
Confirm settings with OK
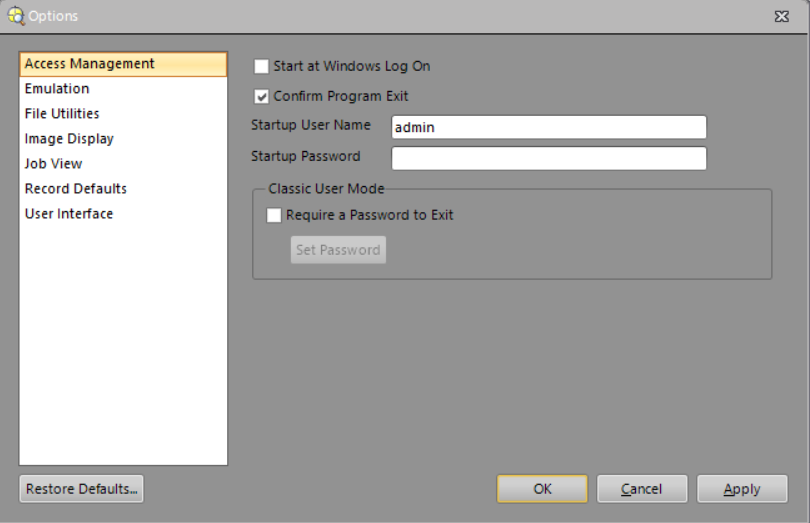coord(542,489)
